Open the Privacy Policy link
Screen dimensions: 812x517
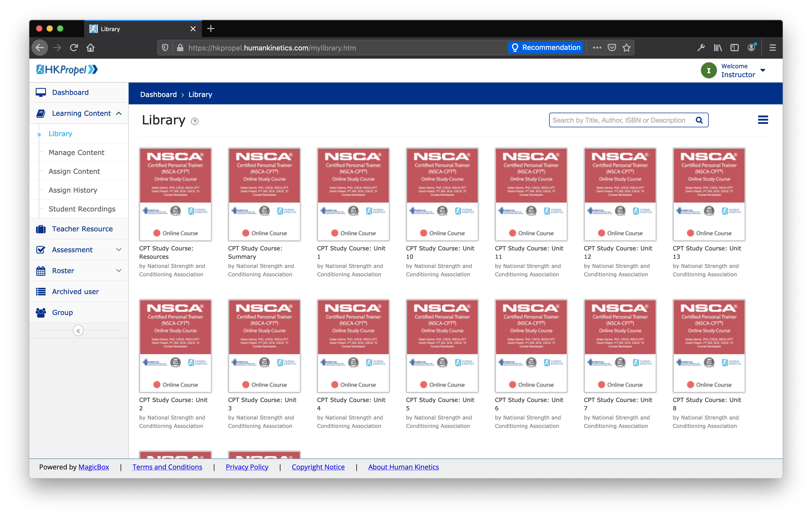coord(247,467)
